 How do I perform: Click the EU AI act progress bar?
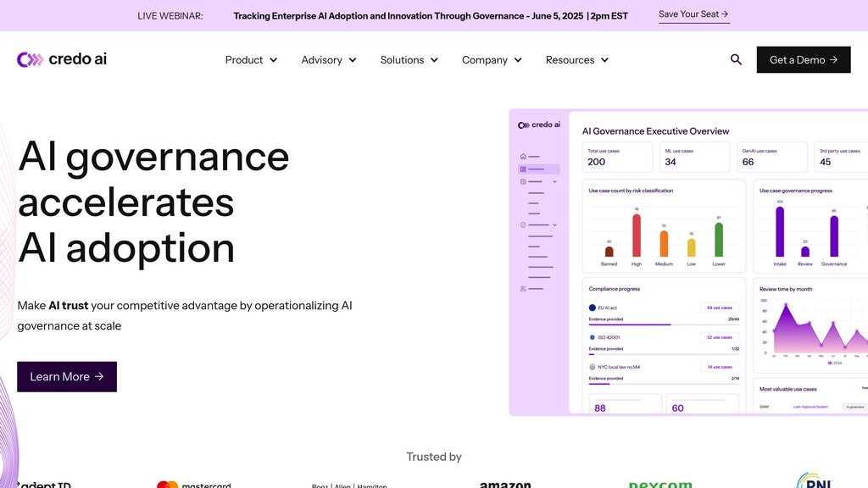(664, 324)
